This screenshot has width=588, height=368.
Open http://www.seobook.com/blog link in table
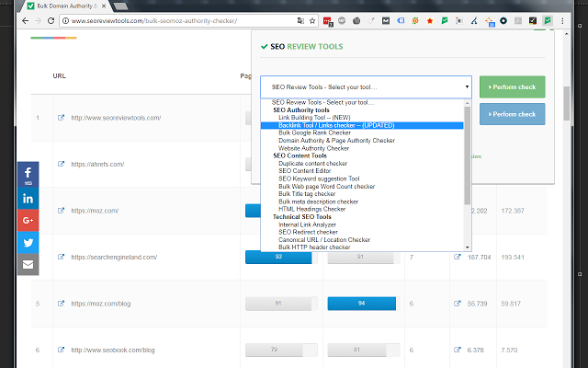click(x=113, y=350)
